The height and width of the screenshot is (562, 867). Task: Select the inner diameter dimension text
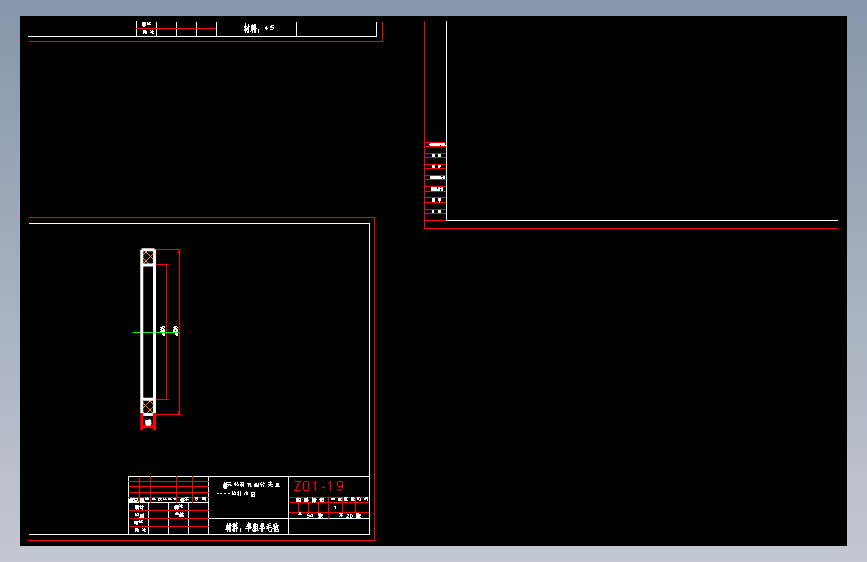pos(163,330)
